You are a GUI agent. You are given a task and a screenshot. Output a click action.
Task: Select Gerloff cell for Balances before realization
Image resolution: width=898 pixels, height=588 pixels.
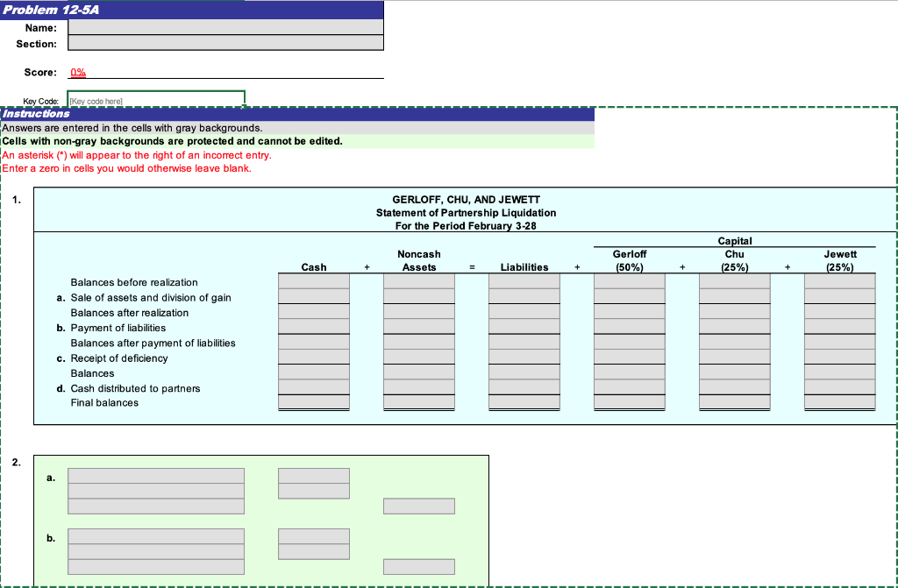pyautogui.click(x=630, y=281)
